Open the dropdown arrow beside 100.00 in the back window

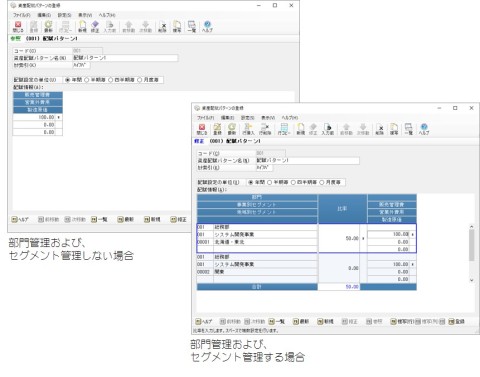click(x=59, y=117)
